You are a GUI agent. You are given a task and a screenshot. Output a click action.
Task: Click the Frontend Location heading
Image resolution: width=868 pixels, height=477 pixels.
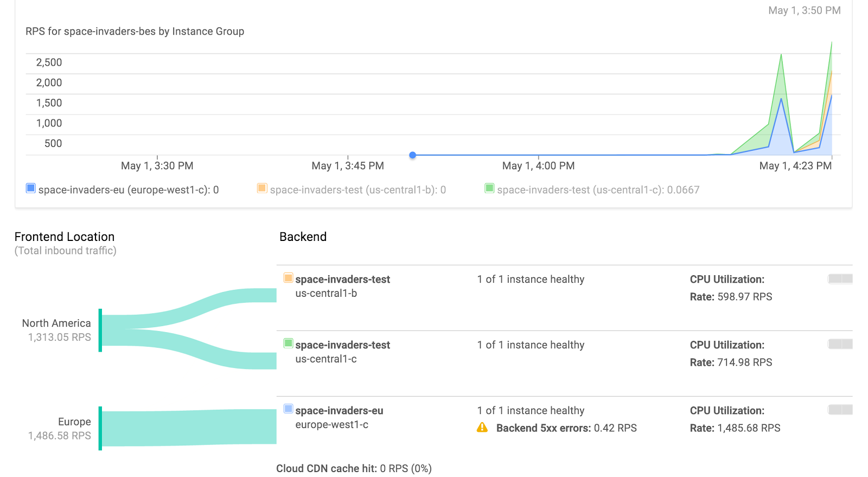[65, 237]
